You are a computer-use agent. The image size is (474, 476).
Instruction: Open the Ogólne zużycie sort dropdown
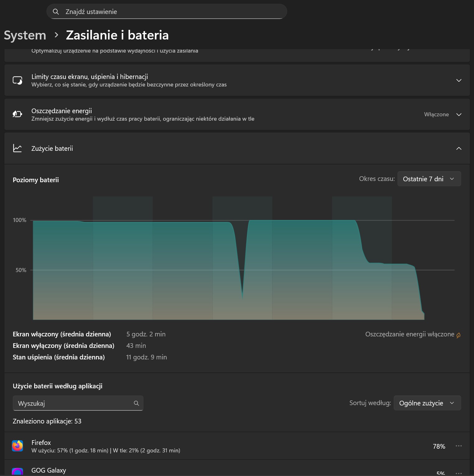coord(427,403)
